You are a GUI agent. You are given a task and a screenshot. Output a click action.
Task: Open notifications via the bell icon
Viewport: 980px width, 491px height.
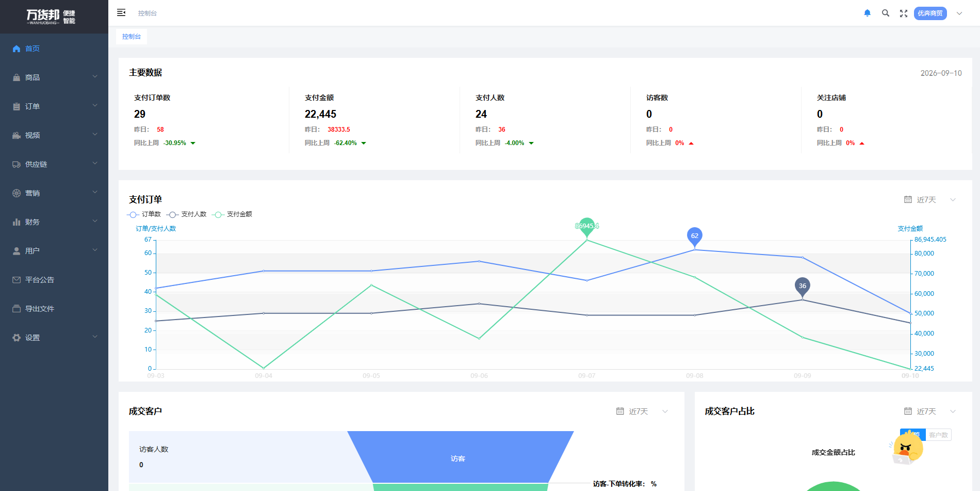[x=868, y=13]
